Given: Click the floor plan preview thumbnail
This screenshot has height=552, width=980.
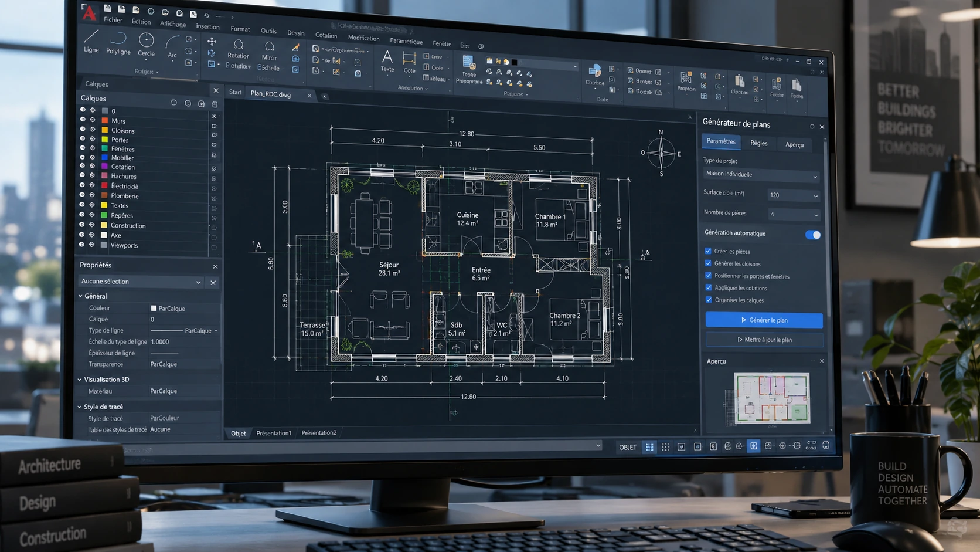Looking at the screenshot, I should tap(773, 398).
